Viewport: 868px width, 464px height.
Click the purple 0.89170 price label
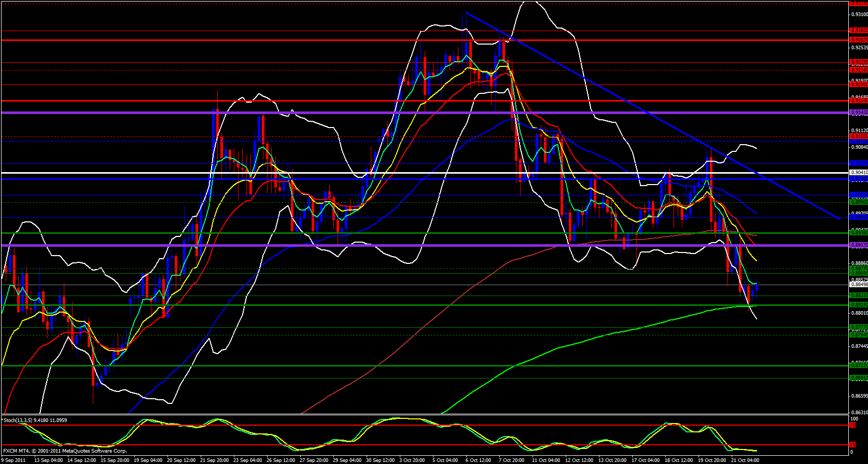pyautogui.click(x=858, y=246)
